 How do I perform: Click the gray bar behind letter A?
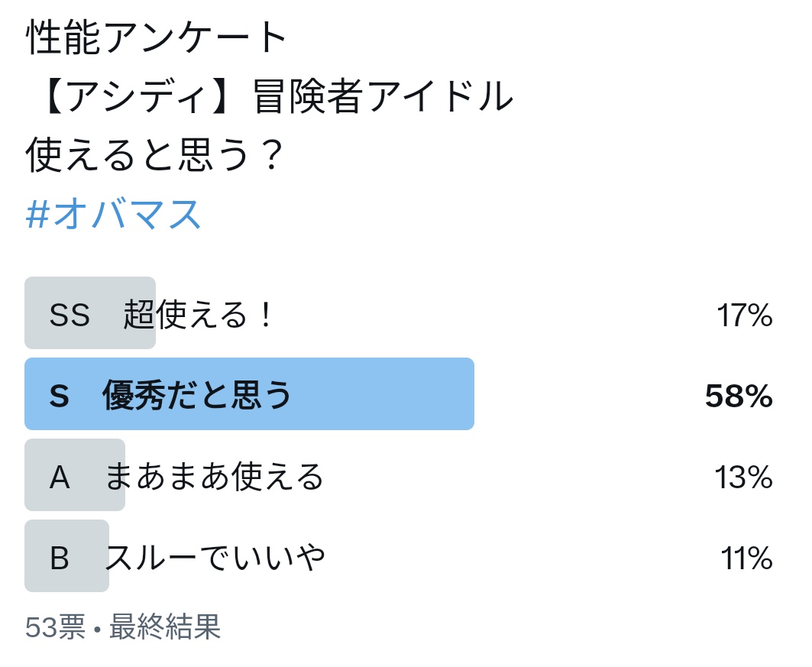point(75,475)
